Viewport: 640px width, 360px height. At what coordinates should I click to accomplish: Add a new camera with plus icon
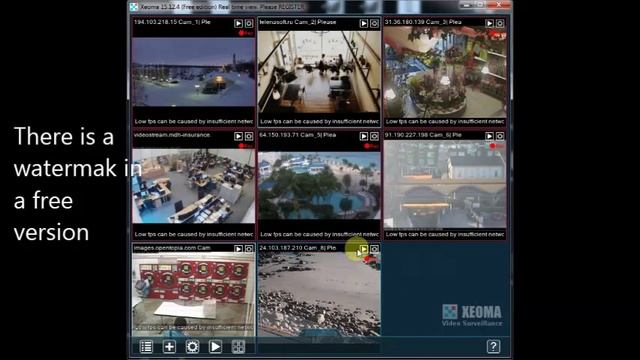(169, 347)
